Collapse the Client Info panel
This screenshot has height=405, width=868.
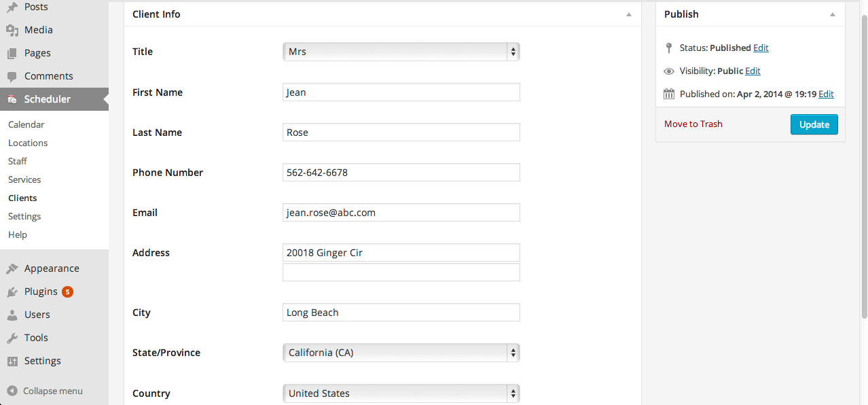629,14
